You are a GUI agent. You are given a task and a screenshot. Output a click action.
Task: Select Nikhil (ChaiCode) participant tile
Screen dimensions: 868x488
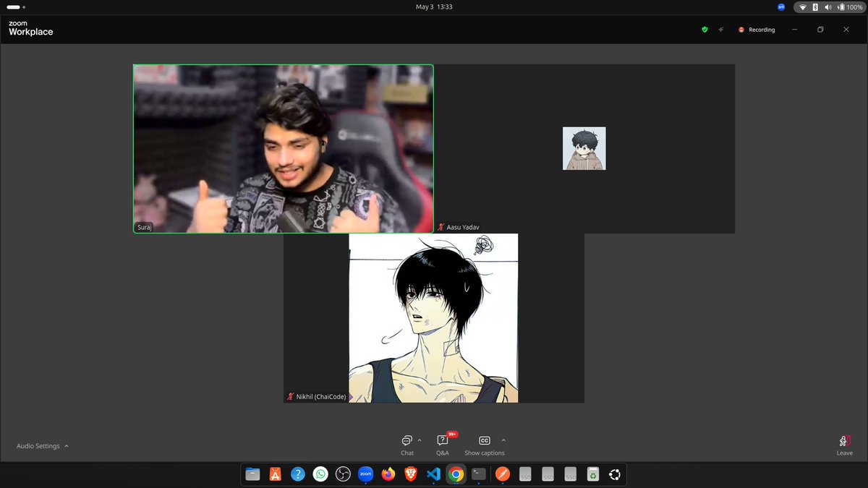click(x=434, y=318)
